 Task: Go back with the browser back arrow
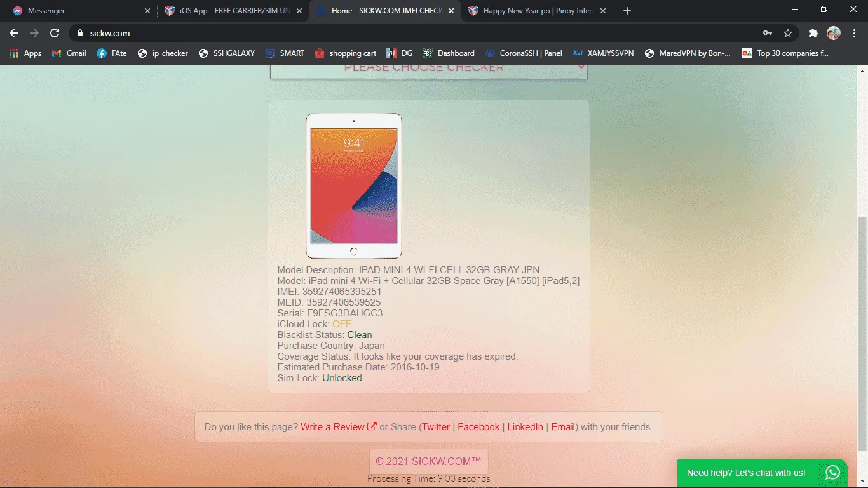(x=14, y=33)
